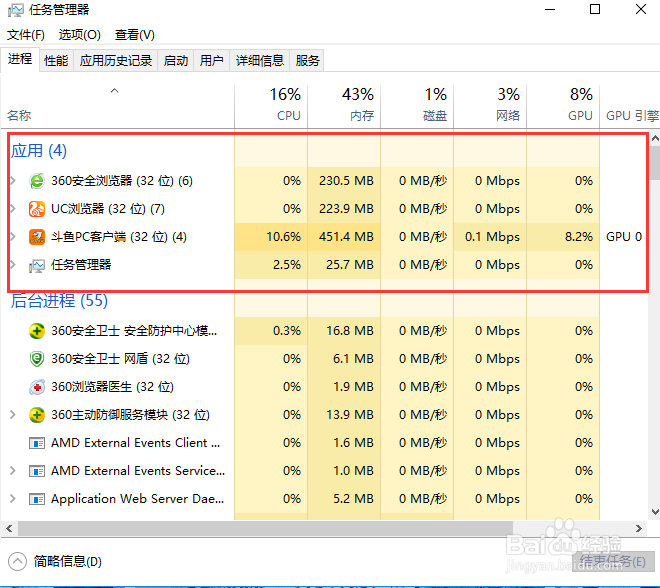Image resolution: width=660 pixels, height=588 pixels.
Task: Open the 选项(O) menu
Action: point(80,35)
